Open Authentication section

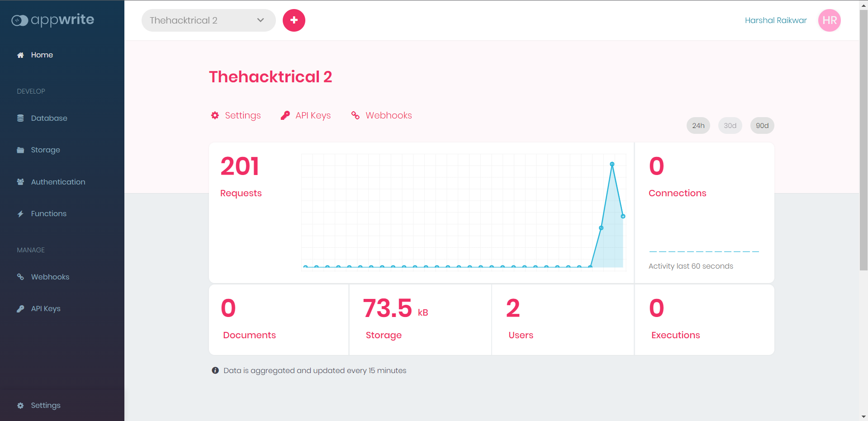(58, 182)
